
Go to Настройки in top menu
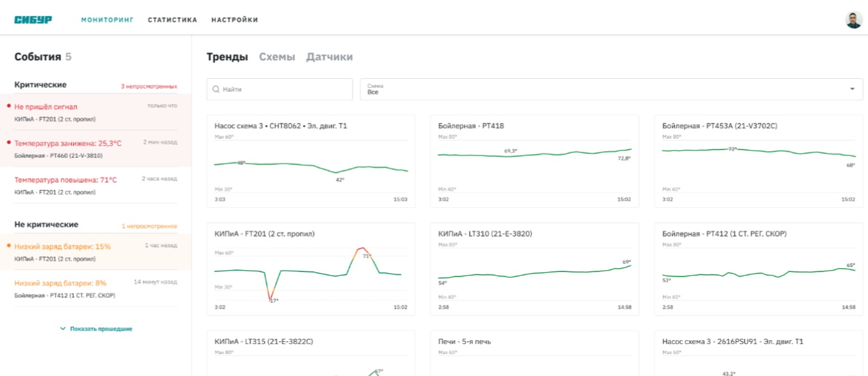click(235, 20)
